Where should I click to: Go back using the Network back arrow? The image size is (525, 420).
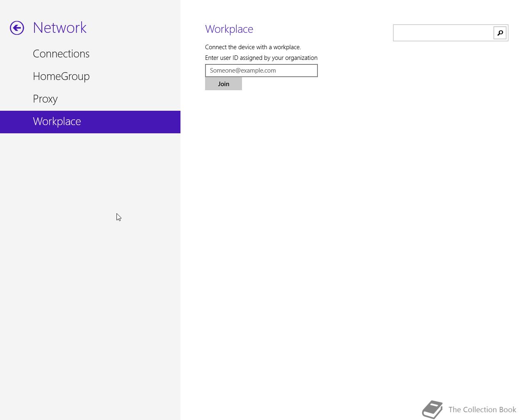[17, 28]
